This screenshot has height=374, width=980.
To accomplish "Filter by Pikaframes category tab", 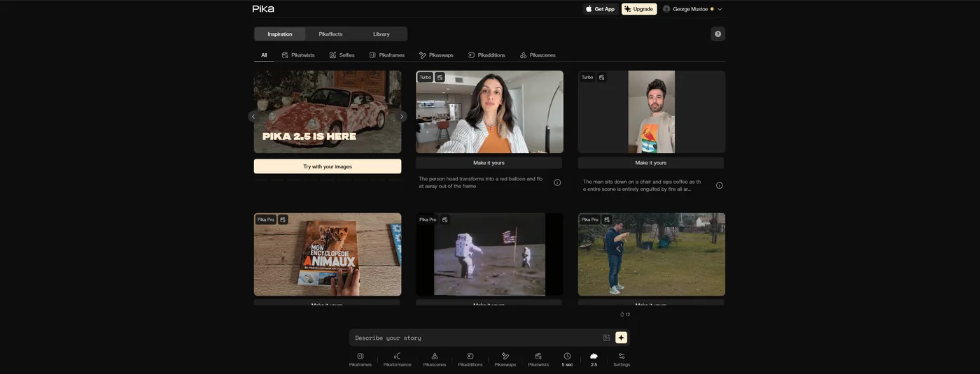I will click(x=387, y=55).
